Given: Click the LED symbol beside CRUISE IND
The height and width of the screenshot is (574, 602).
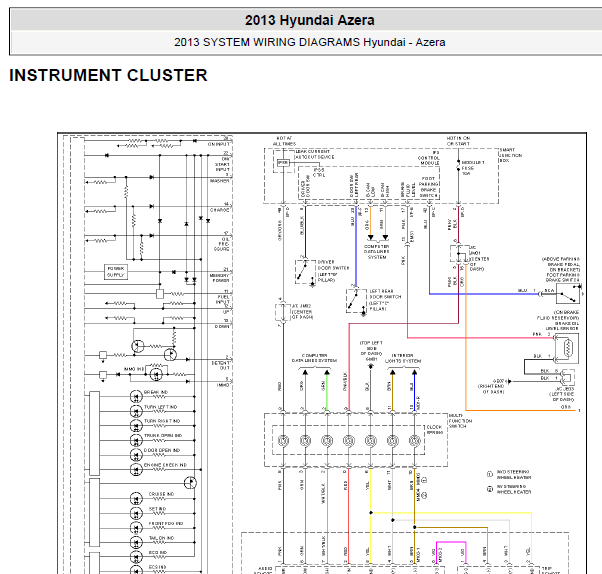Looking at the screenshot, I should [136, 499].
